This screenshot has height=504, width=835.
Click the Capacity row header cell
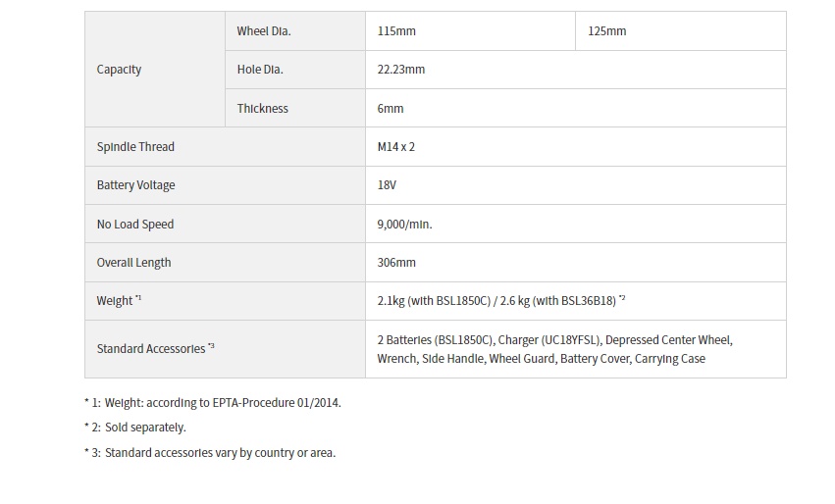[x=155, y=70]
